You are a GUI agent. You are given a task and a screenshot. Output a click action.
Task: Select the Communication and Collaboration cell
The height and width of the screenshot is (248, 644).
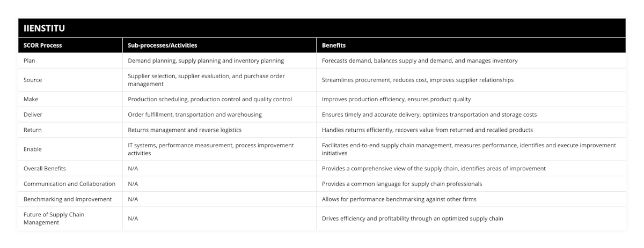(69, 184)
